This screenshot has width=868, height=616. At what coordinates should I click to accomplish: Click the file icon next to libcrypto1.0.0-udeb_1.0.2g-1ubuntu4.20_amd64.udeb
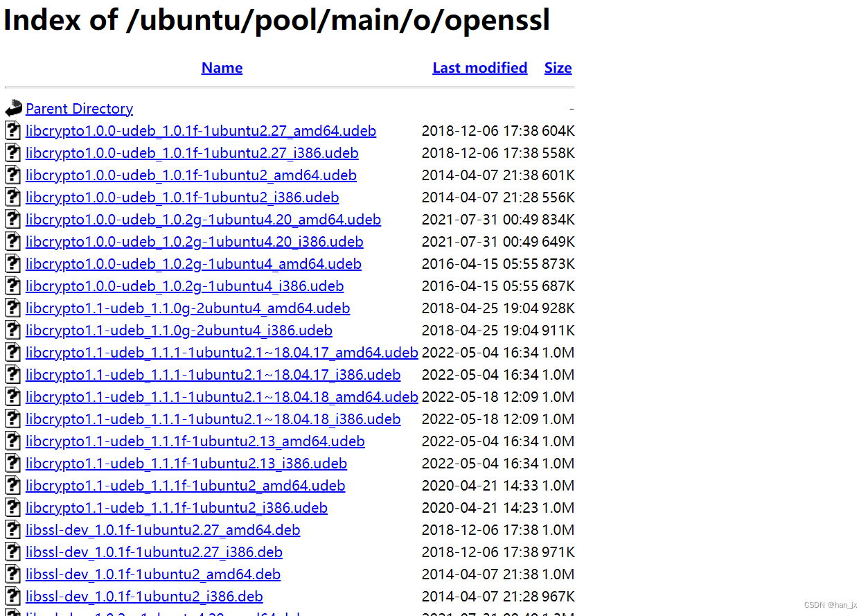(12, 219)
